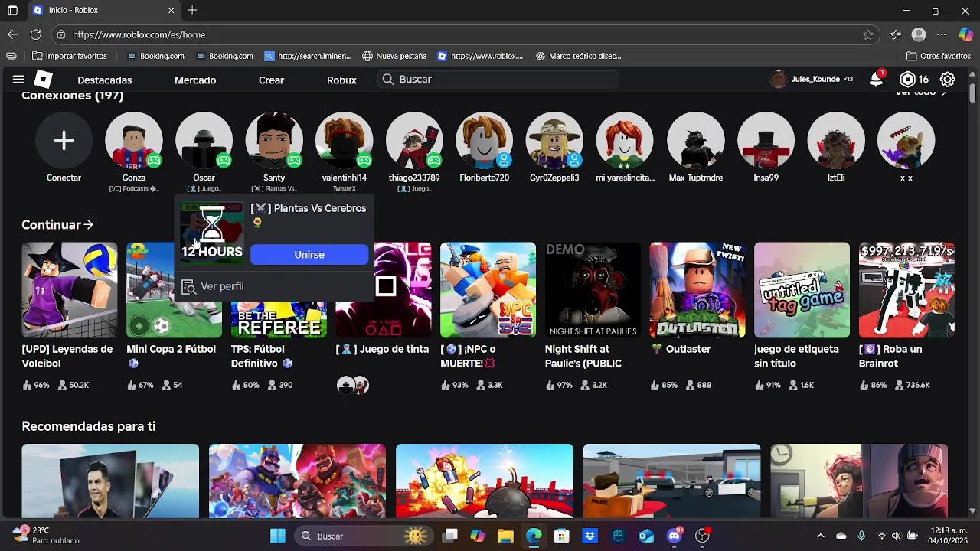980x551 pixels.
Task: Click the browser back arrow
Action: 12,34
